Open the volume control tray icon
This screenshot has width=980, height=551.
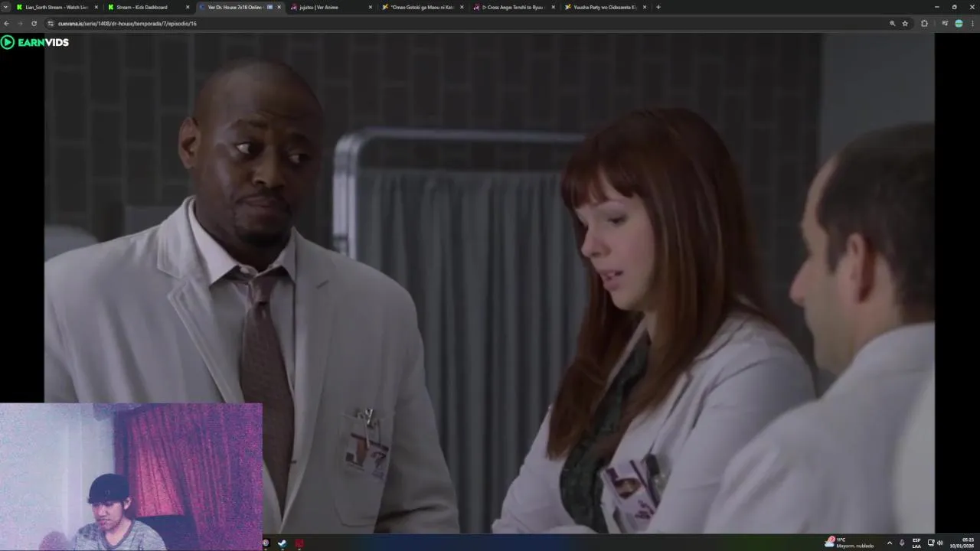click(x=940, y=543)
